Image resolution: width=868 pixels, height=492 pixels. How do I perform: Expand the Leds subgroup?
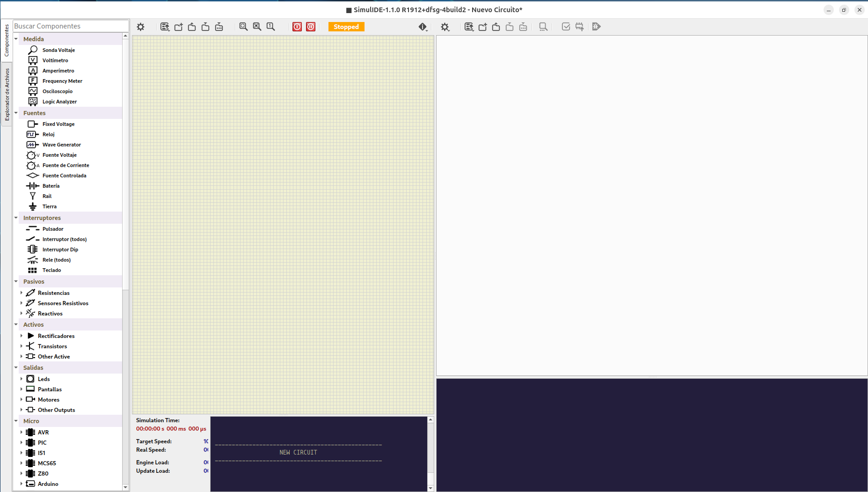[22, 379]
